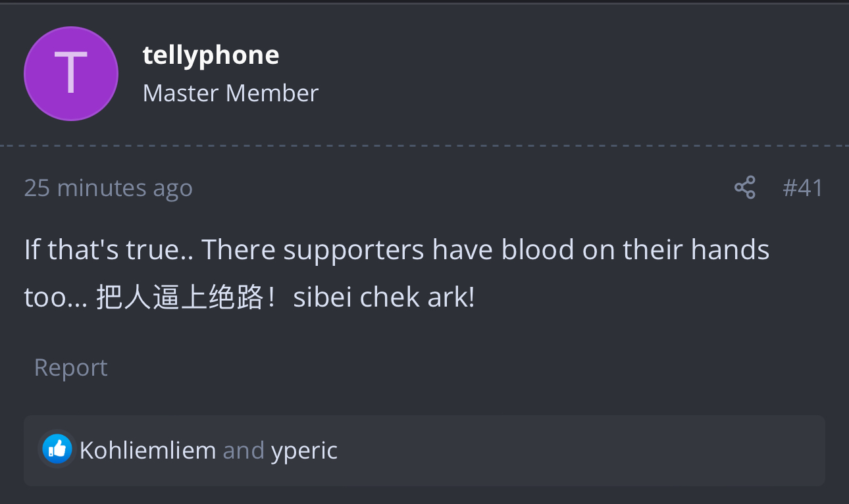Click the 25 minutes ago timestamp

[x=109, y=188]
